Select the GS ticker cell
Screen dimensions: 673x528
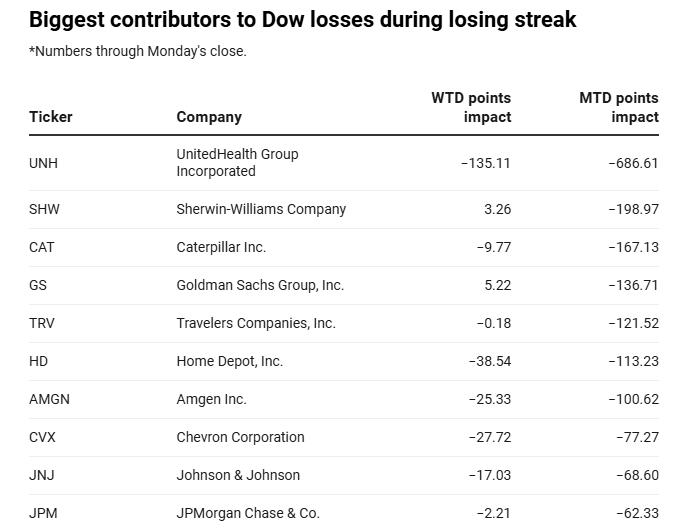coord(39,285)
